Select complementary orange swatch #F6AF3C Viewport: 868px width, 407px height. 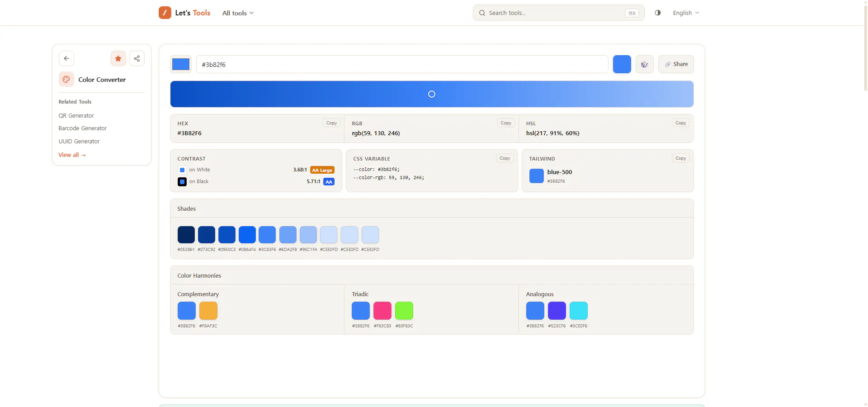pos(208,311)
